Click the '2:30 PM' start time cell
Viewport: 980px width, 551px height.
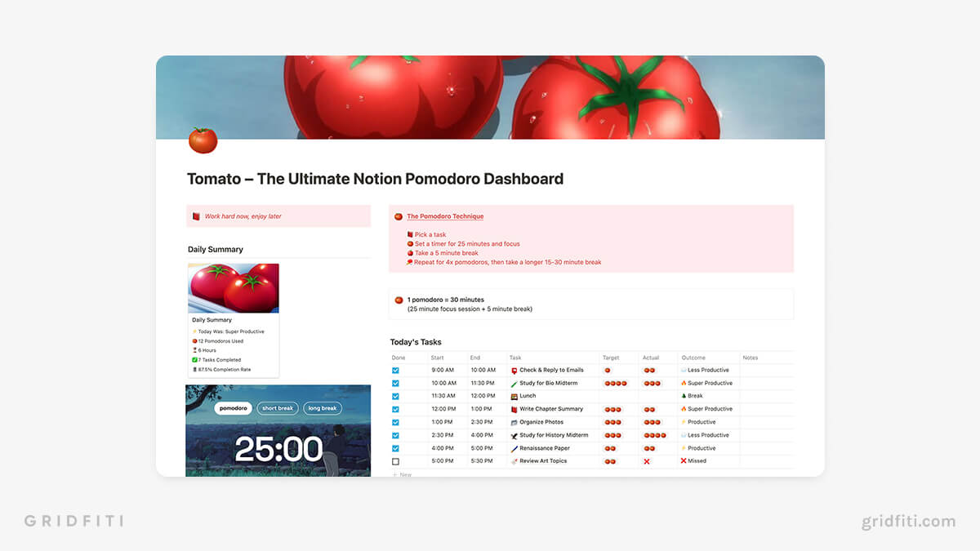[x=443, y=435]
